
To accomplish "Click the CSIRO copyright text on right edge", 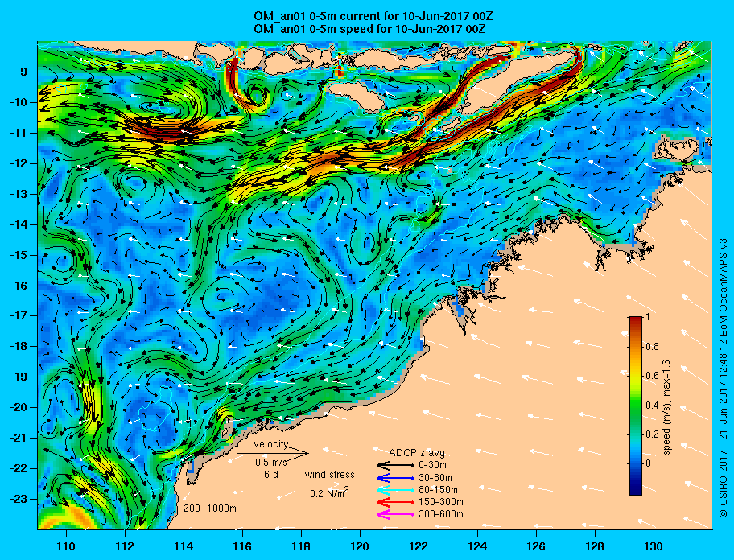I will pos(724,378).
